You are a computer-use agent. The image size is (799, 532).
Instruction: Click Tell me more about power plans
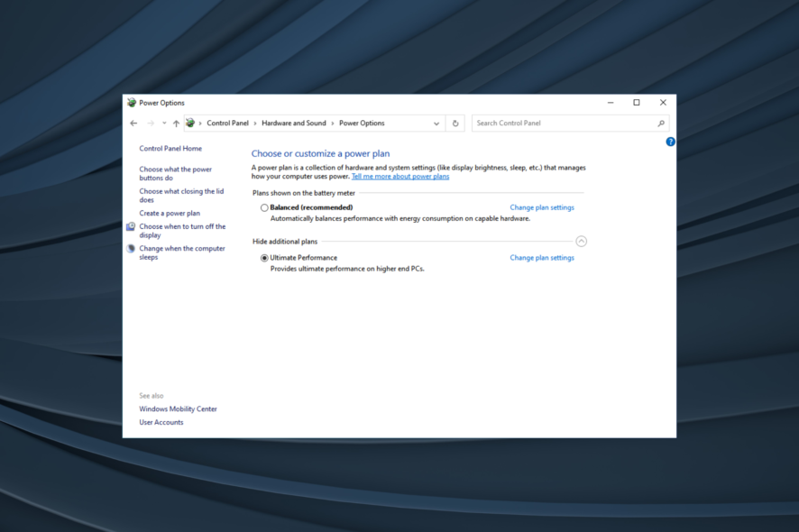400,177
